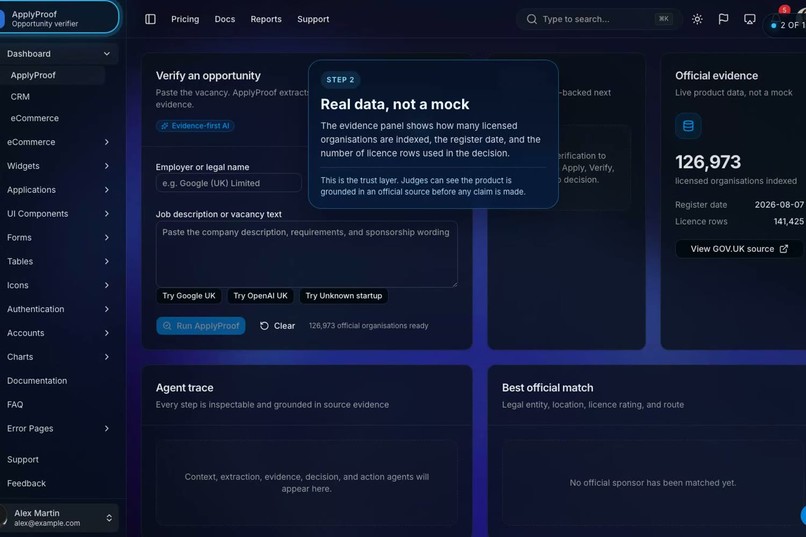
Task: Collapse the Dashboard sidebar section
Action: coord(59,53)
